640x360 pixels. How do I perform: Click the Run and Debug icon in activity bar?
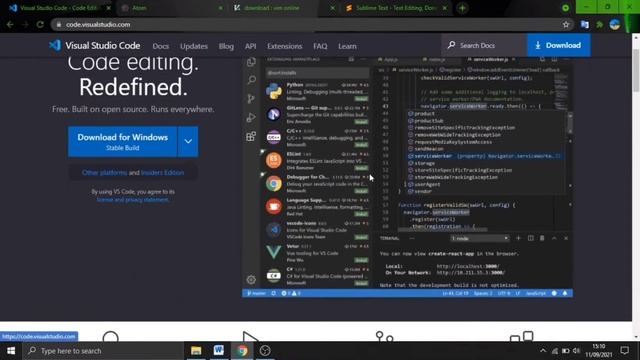point(251,118)
